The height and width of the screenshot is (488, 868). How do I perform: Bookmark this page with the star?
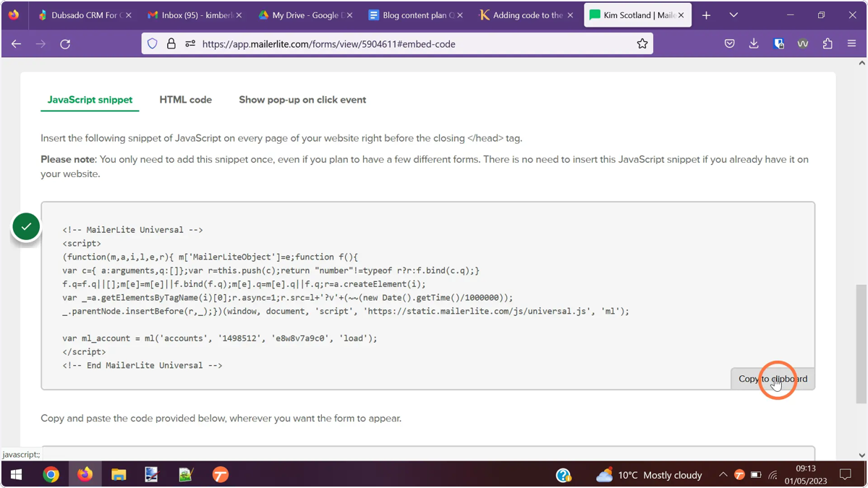tap(642, 44)
